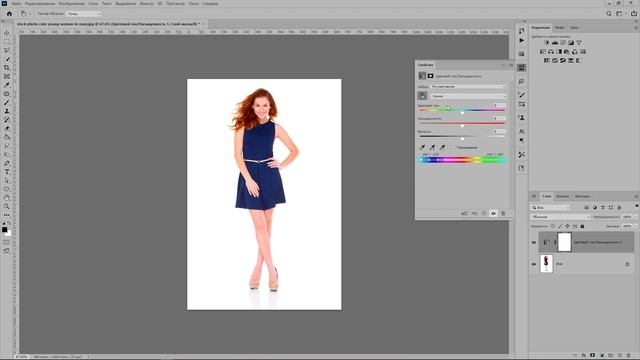Open the layer opacity dropdown arrow
Screen dimensions: 640x360
click(636, 217)
